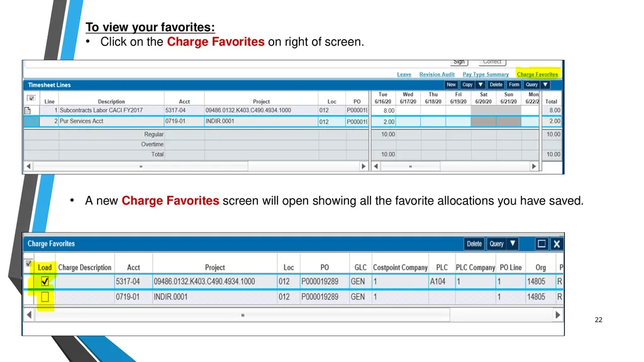
Task: Click Charge Description column header
Action: click(85, 268)
